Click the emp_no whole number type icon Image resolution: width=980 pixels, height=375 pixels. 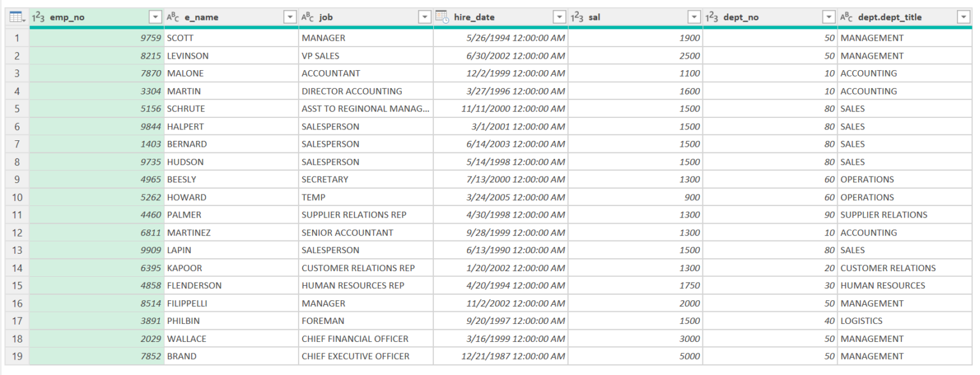[x=38, y=17]
